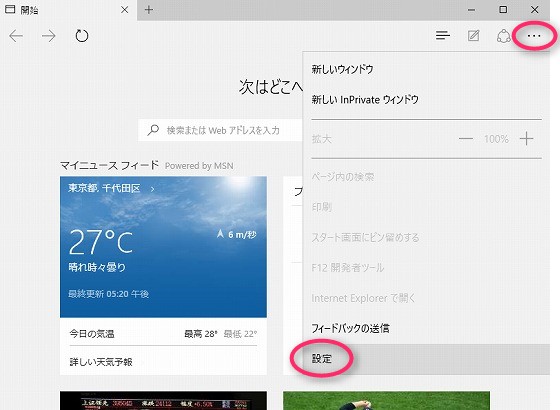This screenshot has width=560, height=410.
Task: Select the 開始 tab
Action: tap(69, 10)
